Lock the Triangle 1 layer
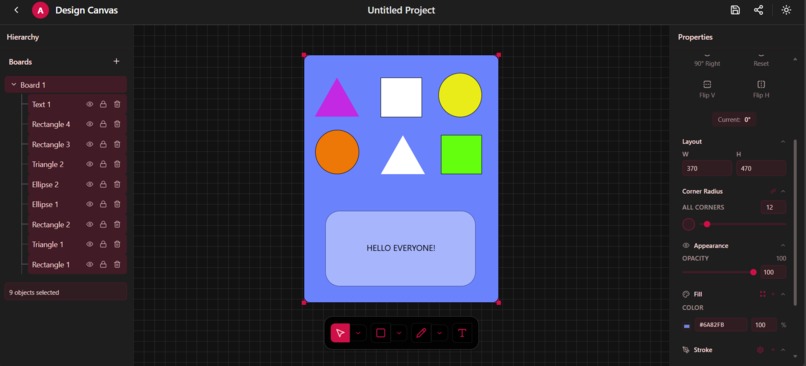The image size is (806, 366). (x=103, y=245)
